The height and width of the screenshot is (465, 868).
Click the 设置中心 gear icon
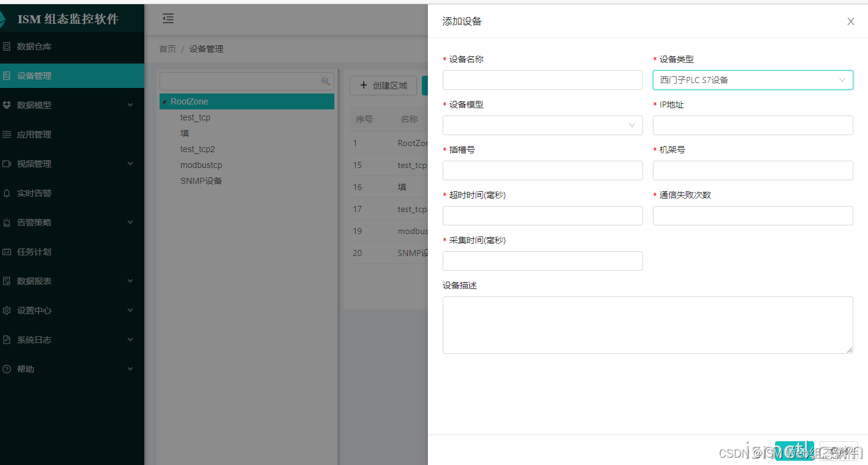[x=7, y=310]
